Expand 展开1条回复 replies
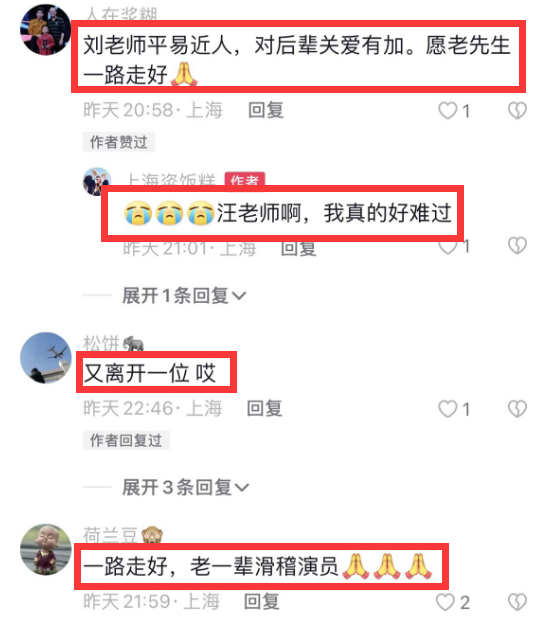 click(x=184, y=295)
